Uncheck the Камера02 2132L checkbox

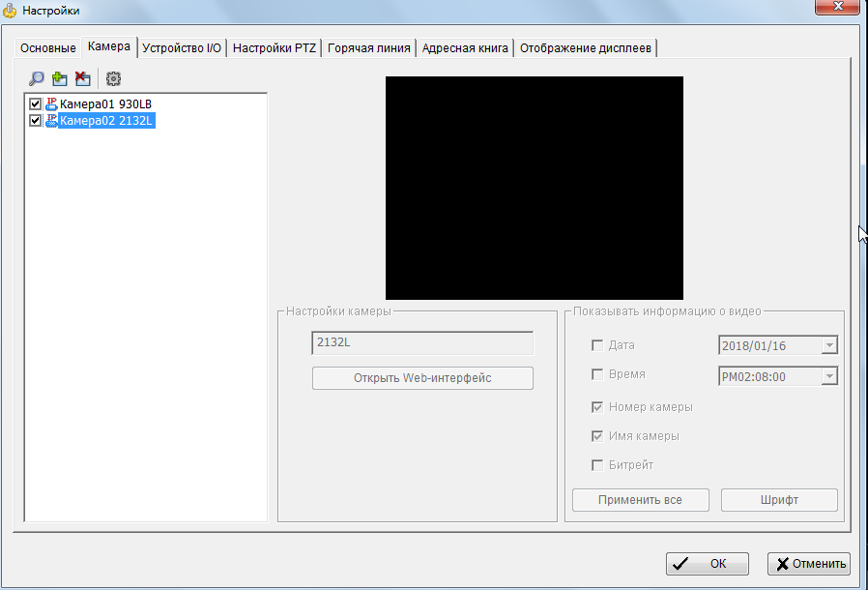click(x=36, y=120)
